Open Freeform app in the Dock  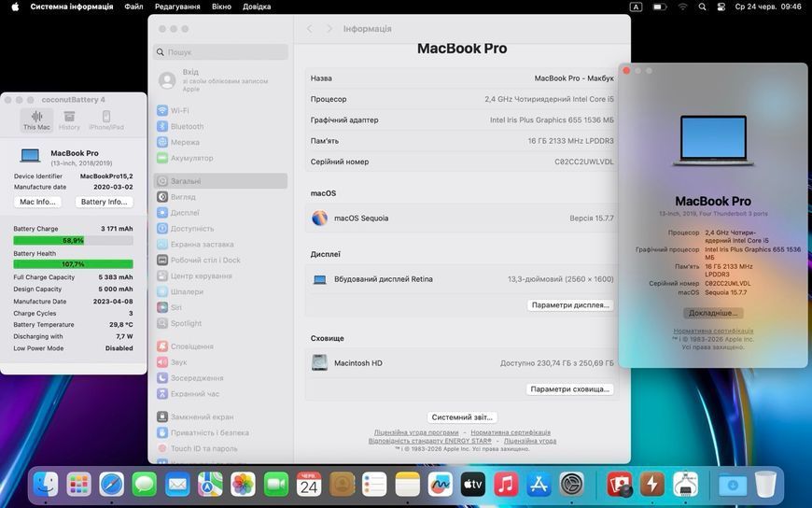pyautogui.click(x=441, y=486)
